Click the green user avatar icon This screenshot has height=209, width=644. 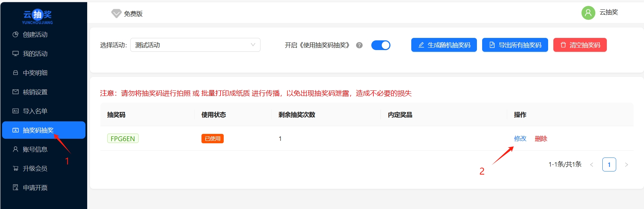point(588,13)
